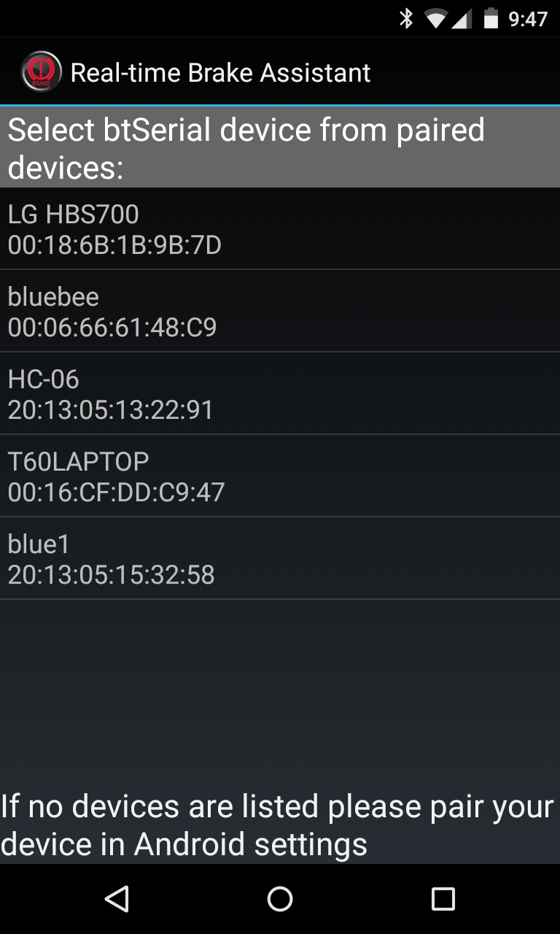Image resolution: width=560 pixels, height=934 pixels.
Task: Connect to the blue1 device entry
Action: [x=280, y=559]
